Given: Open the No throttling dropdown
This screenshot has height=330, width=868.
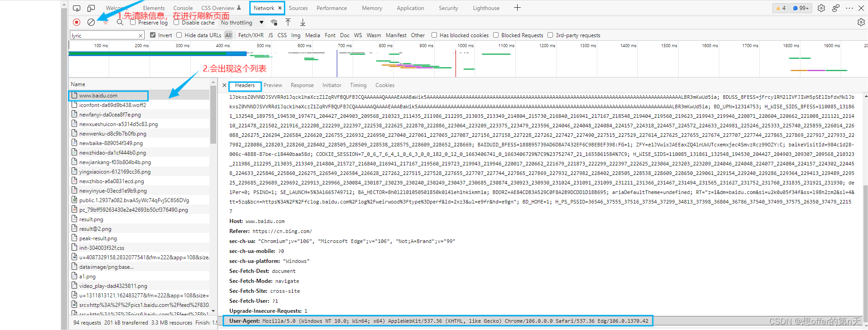Looking at the screenshot, I should (x=242, y=22).
